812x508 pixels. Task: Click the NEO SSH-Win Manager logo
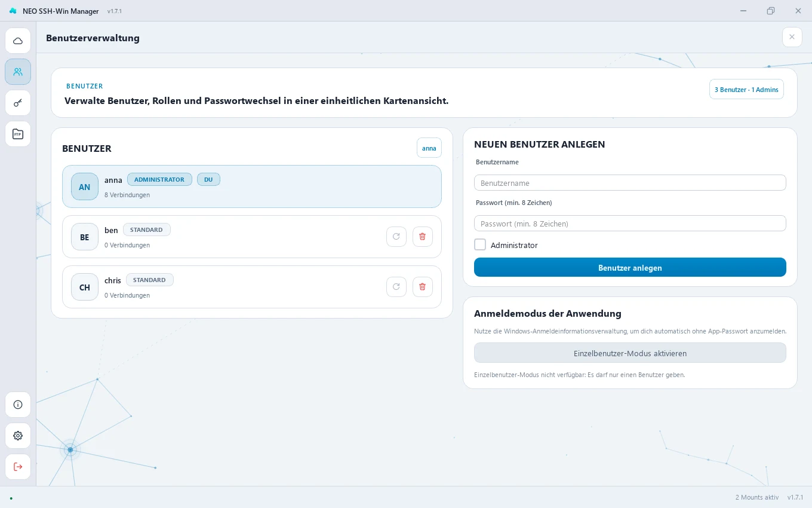click(x=13, y=11)
